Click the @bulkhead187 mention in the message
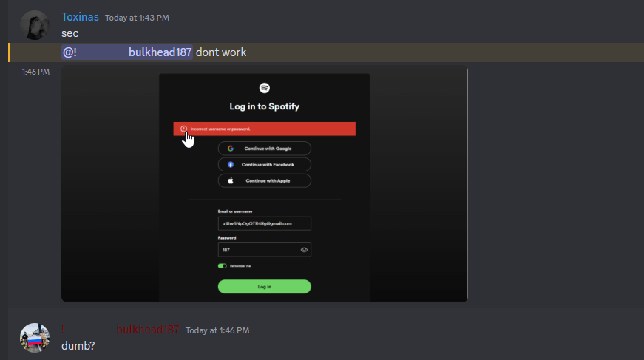This screenshot has width=644, height=360. click(x=127, y=52)
